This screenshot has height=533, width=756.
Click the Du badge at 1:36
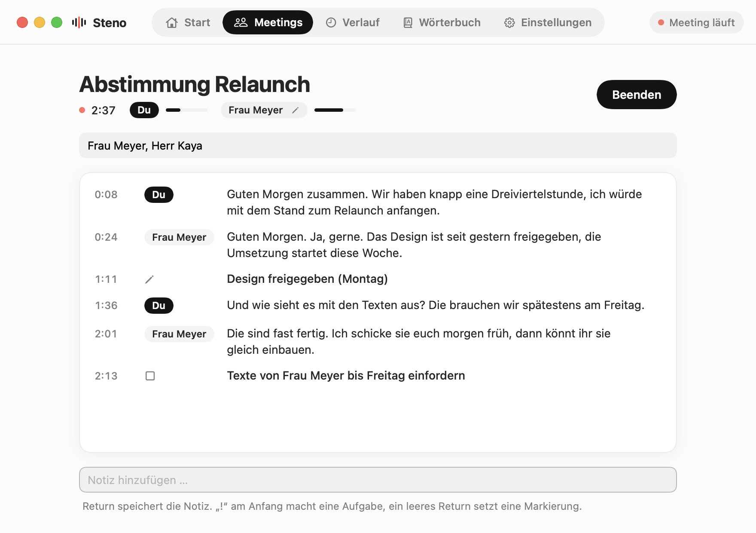pyautogui.click(x=159, y=306)
